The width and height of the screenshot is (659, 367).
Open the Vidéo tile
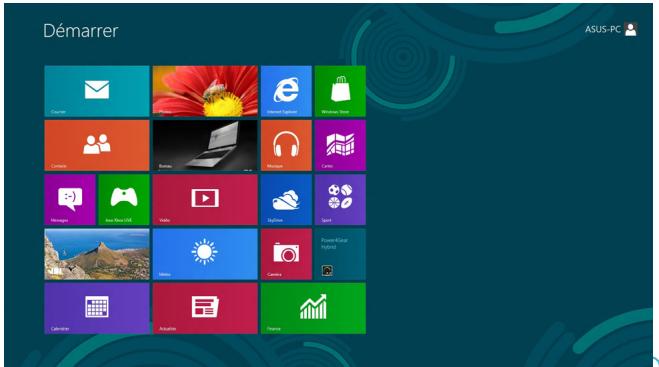point(205,199)
